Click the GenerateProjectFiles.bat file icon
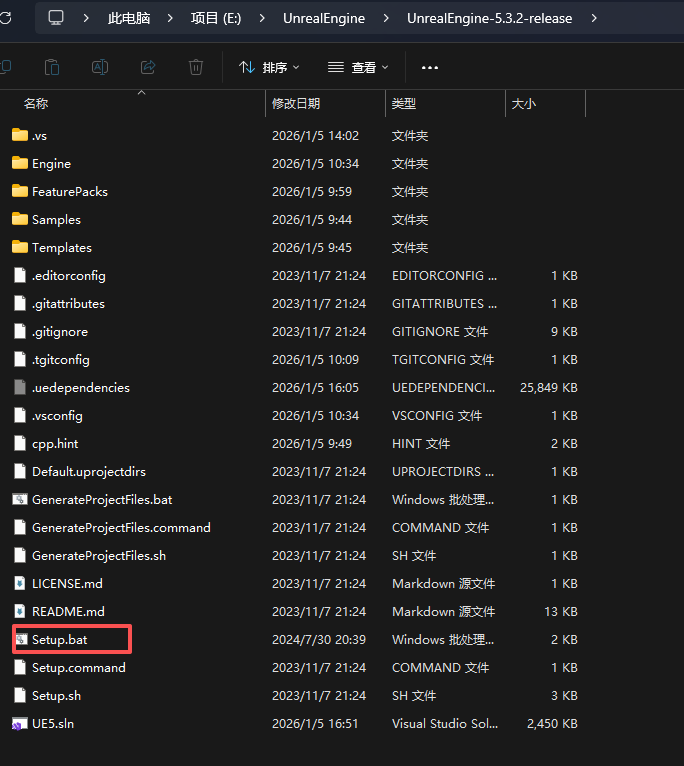684x766 pixels. (20, 499)
